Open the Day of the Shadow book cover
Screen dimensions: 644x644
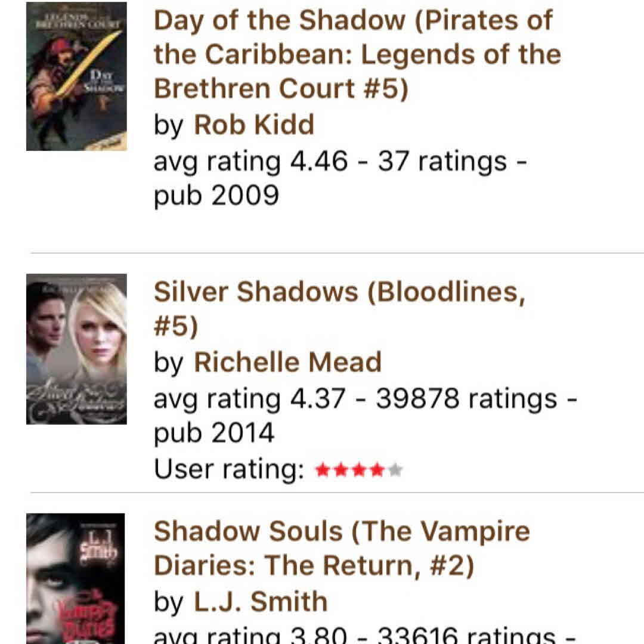point(76,76)
